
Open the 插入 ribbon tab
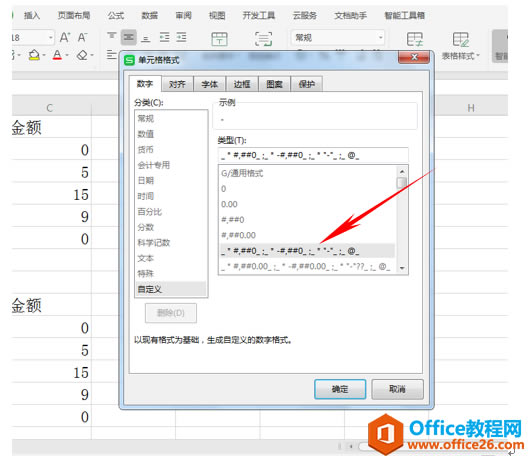pyautogui.click(x=32, y=16)
